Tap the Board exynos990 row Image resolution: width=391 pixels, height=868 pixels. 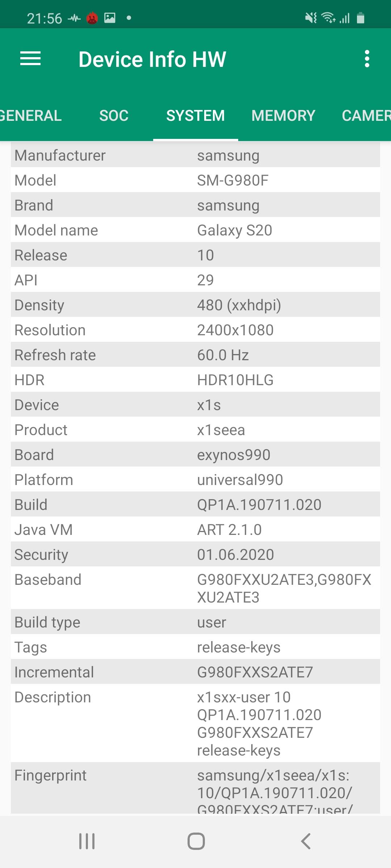[x=195, y=455]
